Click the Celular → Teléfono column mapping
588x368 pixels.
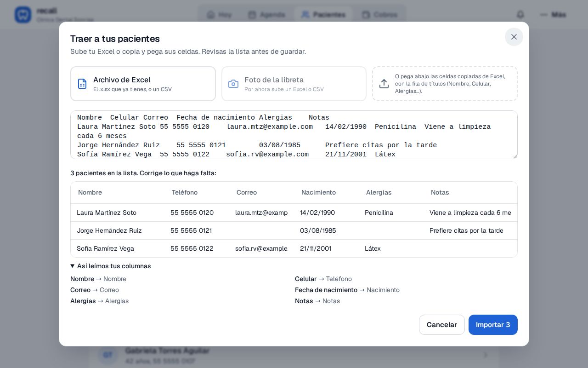(323, 279)
